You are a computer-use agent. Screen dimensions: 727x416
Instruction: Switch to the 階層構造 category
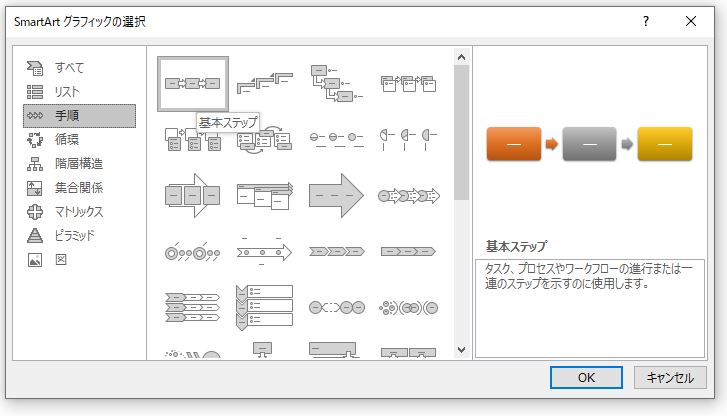coord(79,164)
